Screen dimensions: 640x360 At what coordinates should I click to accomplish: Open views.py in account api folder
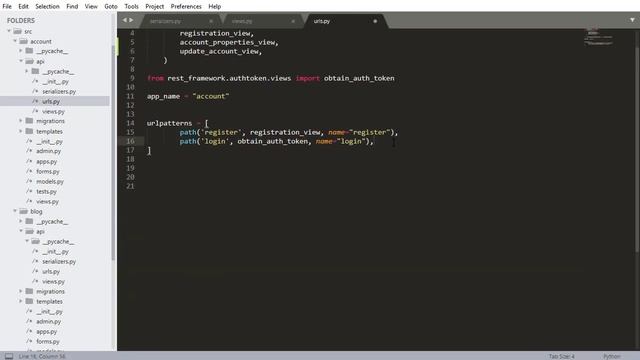click(x=53, y=111)
